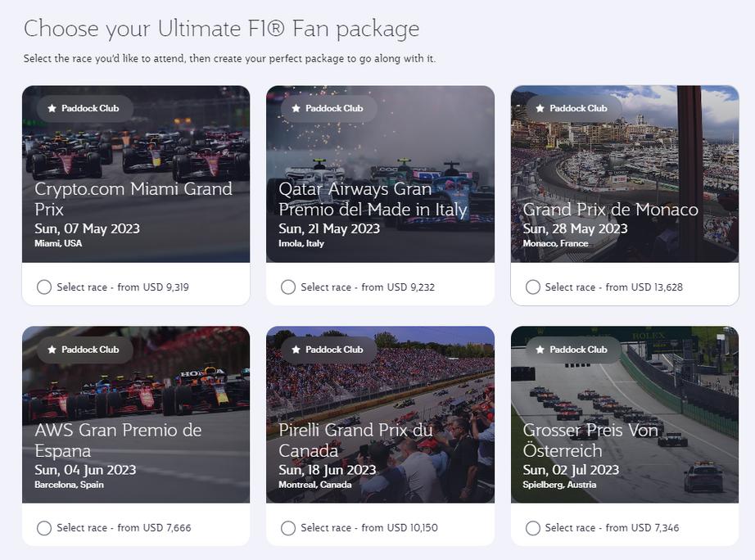Open the Crypto.com Miami Grand Prix title
This screenshot has height=560, width=755.
[x=133, y=199]
